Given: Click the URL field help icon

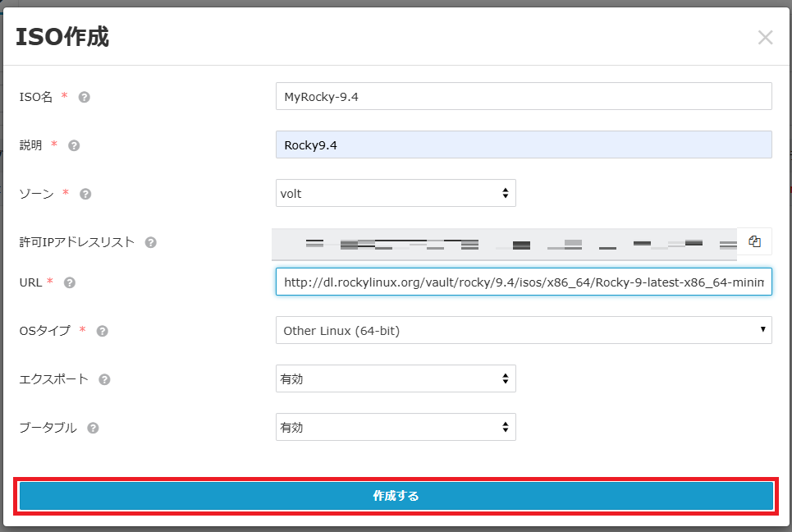Looking at the screenshot, I should 70,282.
